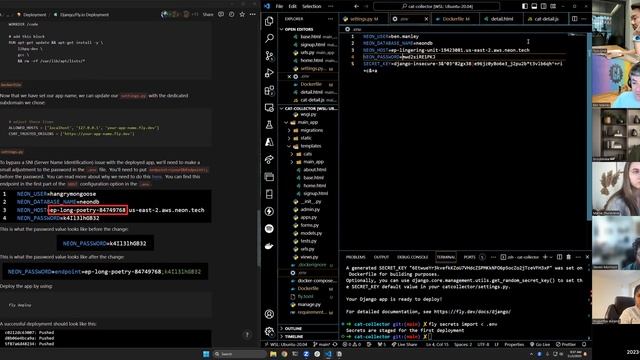Add a new terminal with the plus icon

[545, 257]
